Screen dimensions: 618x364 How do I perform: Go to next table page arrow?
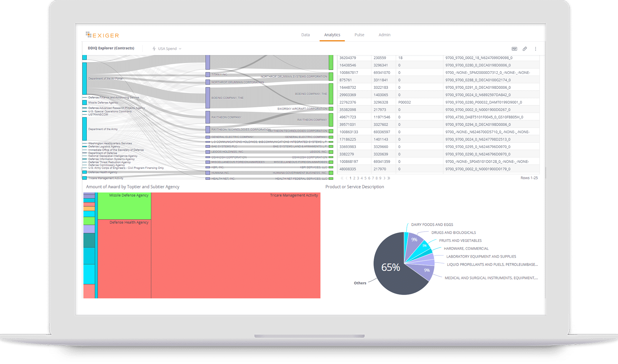pyautogui.click(x=384, y=178)
